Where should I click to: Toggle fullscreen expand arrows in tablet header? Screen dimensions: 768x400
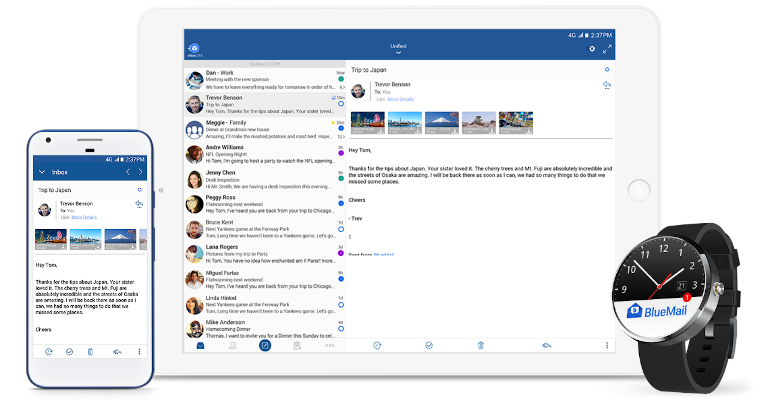click(x=607, y=49)
